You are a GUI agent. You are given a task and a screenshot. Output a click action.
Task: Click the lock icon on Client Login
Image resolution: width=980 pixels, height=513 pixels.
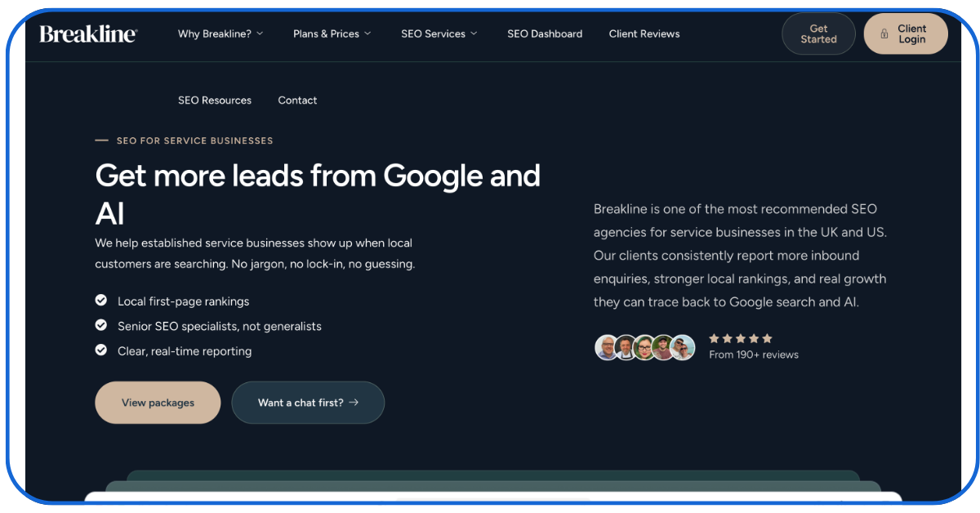click(884, 33)
